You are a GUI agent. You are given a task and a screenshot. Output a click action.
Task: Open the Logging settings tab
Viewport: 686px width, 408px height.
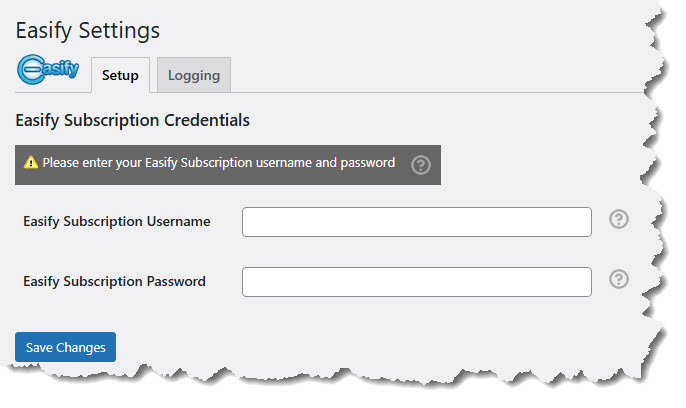[194, 76]
